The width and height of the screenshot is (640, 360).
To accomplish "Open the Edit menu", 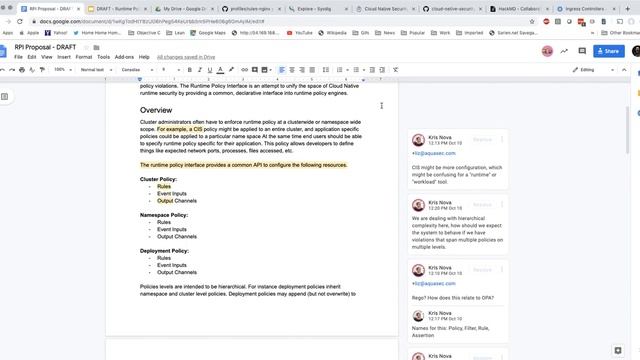I will click(32, 57).
